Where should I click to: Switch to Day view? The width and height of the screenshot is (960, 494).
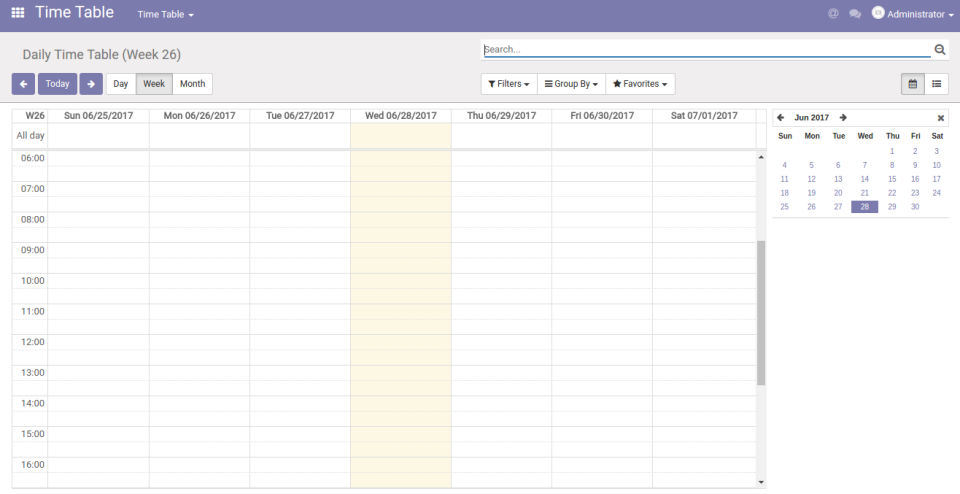point(121,84)
